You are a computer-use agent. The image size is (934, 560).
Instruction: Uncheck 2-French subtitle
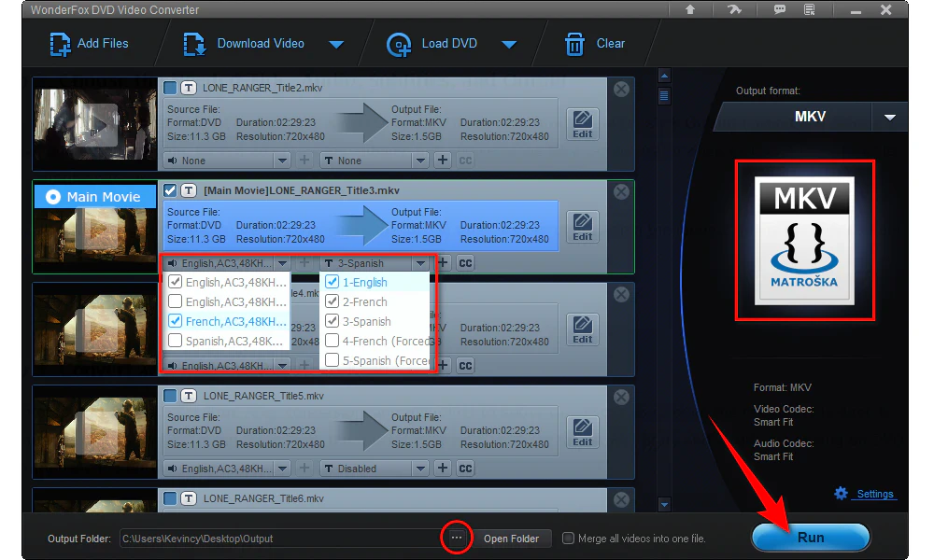(x=333, y=301)
